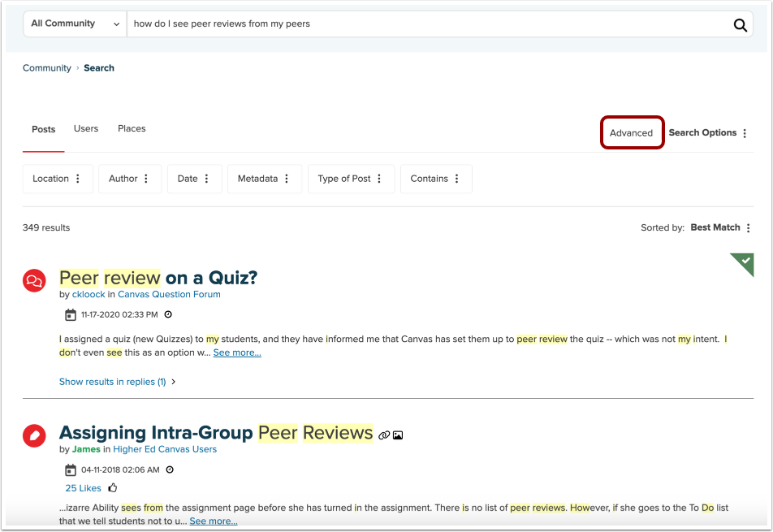View ckloock's profile
This screenshot has width=773, height=532.
(x=89, y=294)
